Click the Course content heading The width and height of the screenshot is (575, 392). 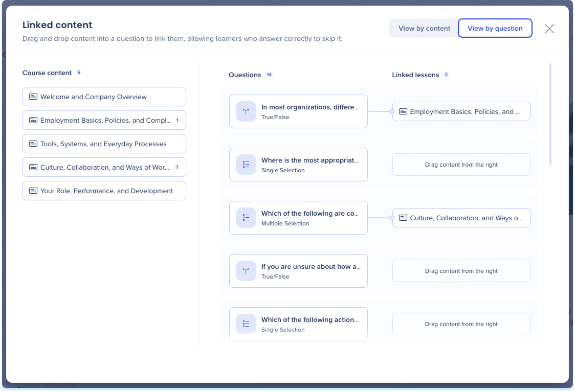click(47, 73)
